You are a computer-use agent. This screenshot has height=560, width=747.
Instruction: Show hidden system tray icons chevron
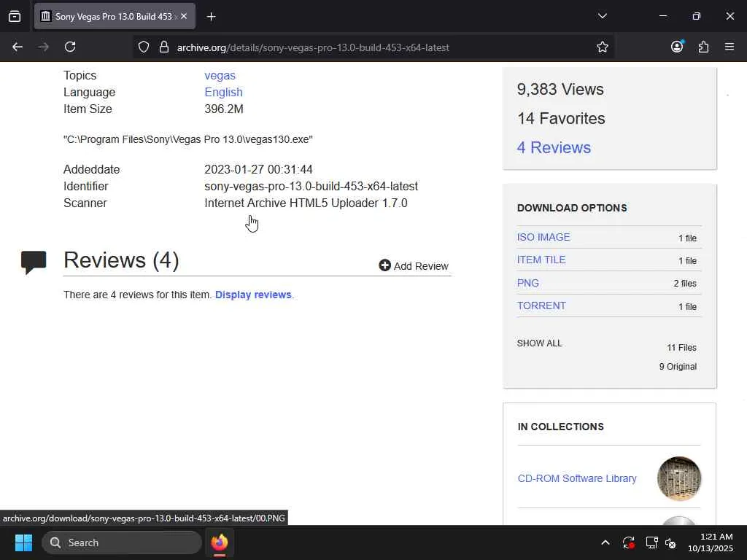[605, 542]
